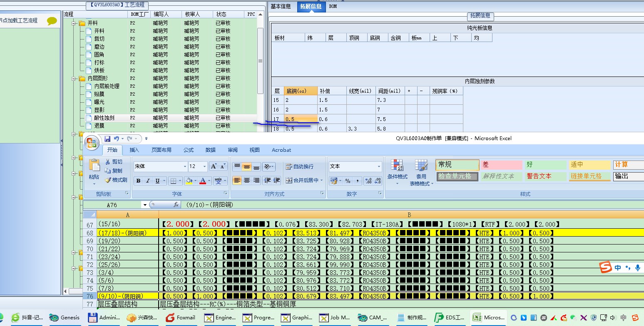This screenshot has height=326, width=644.
Task: Open the font size dropdown showing 12
Action: (204, 166)
